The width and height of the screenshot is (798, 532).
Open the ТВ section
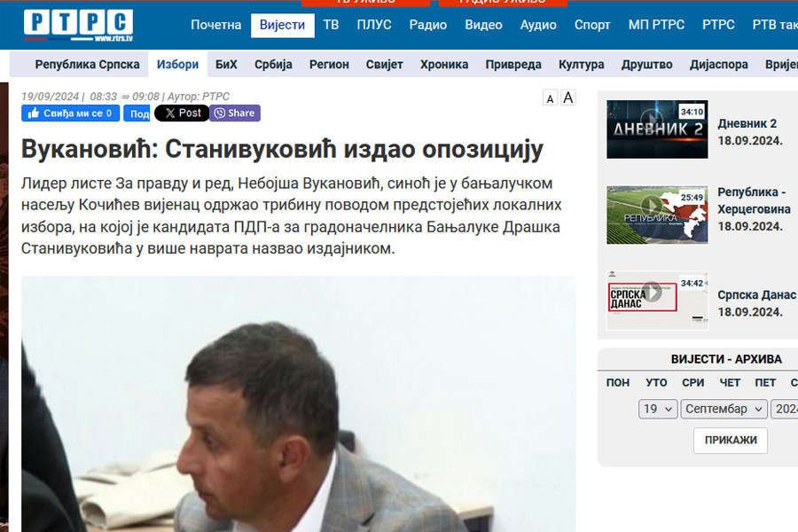coord(331,25)
